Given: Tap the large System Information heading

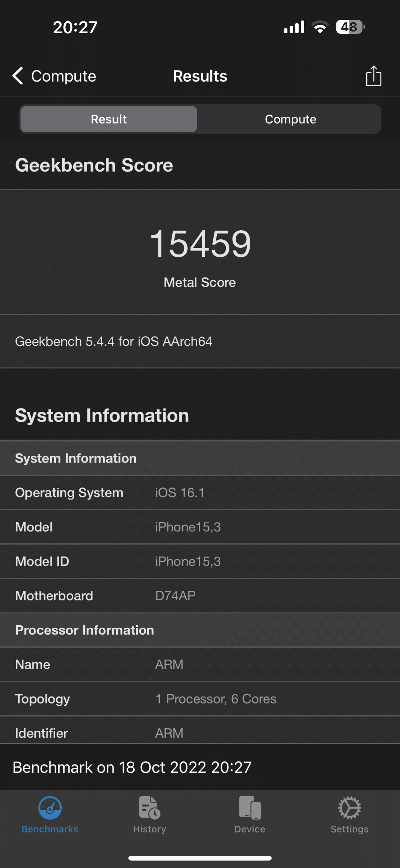Looking at the screenshot, I should coord(102,415).
